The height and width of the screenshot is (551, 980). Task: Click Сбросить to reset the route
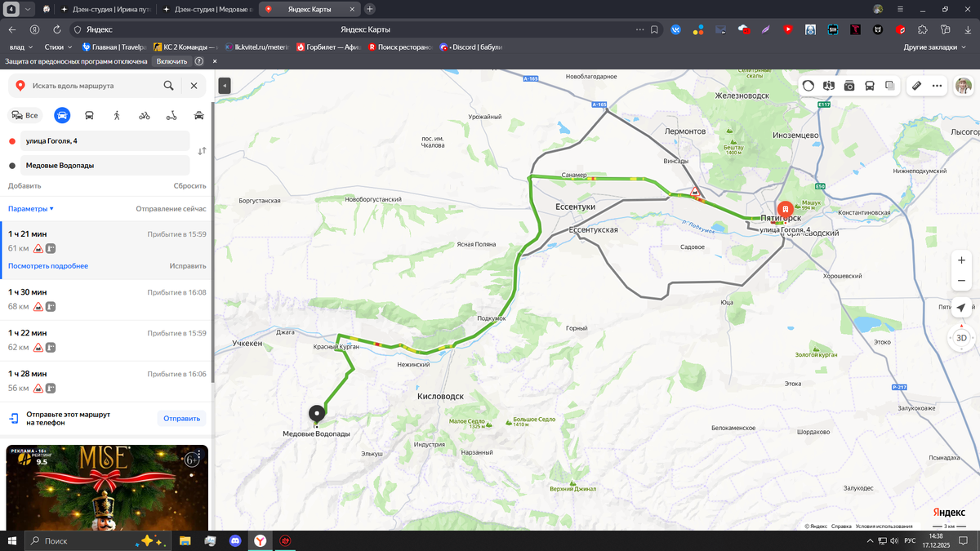click(x=189, y=185)
